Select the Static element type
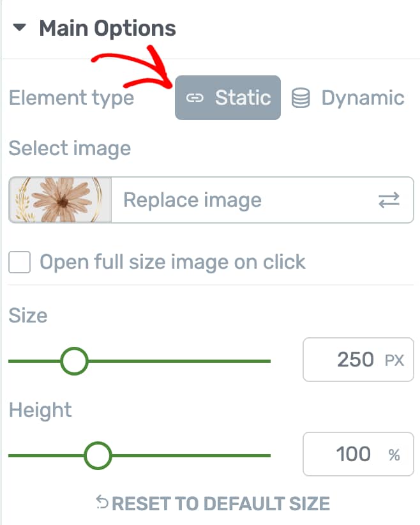 [228, 98]
